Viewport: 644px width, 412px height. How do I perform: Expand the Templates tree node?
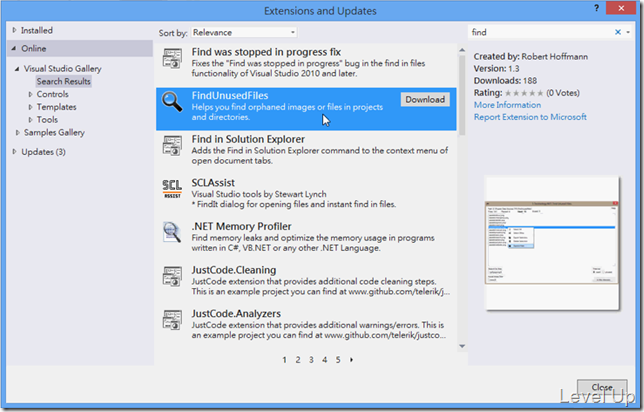[x=30, y=107]
